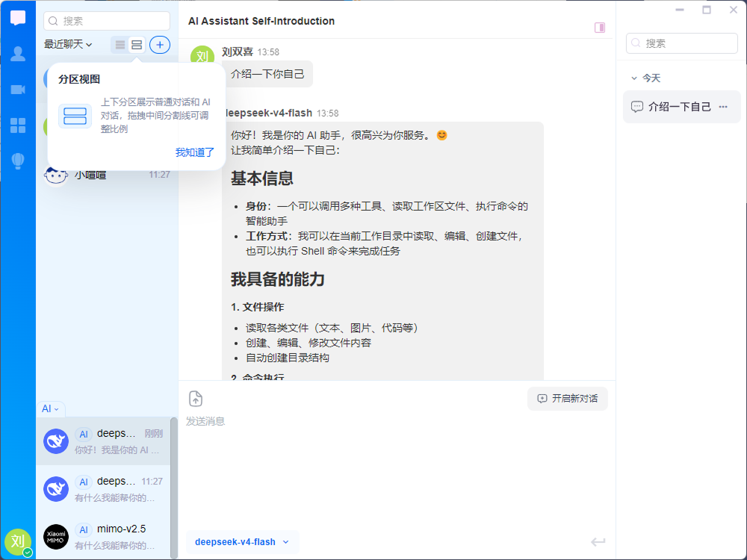The image size is (747, 560).
Task: Open the deepseek-v4-flash model selector
Action: pyautogui.click(x=242, y=542)
